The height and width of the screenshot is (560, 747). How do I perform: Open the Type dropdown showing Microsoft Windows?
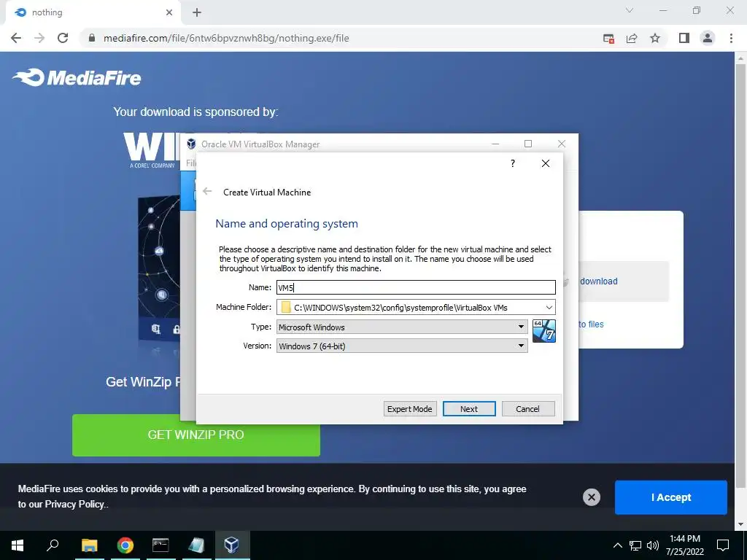pyautogui.click(x=402, y=327)
